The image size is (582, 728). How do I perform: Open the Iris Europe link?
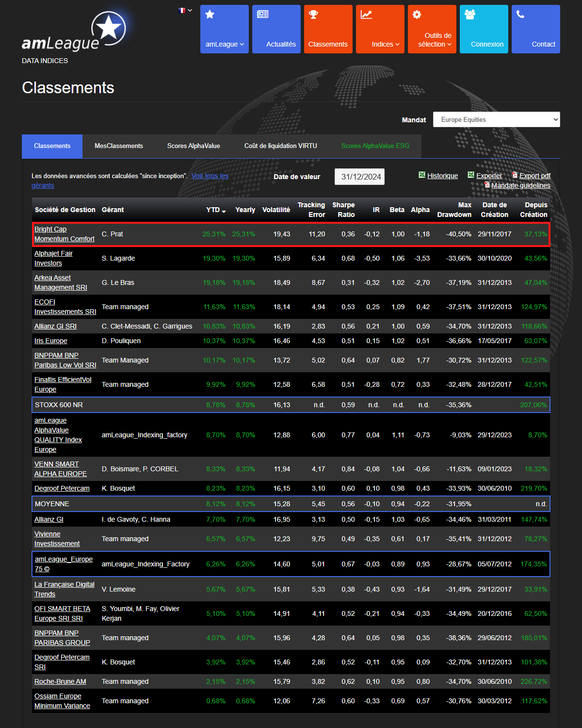[x=51, y=341]
